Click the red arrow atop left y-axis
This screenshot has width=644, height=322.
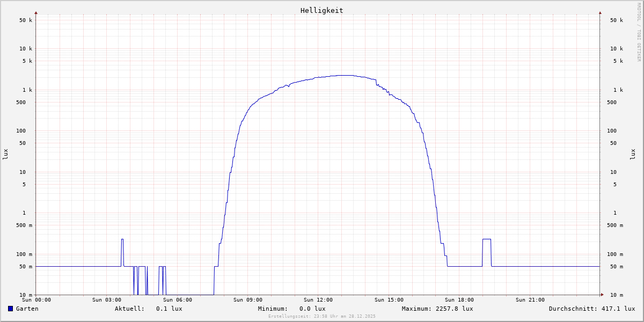click(x=36, y=12)
